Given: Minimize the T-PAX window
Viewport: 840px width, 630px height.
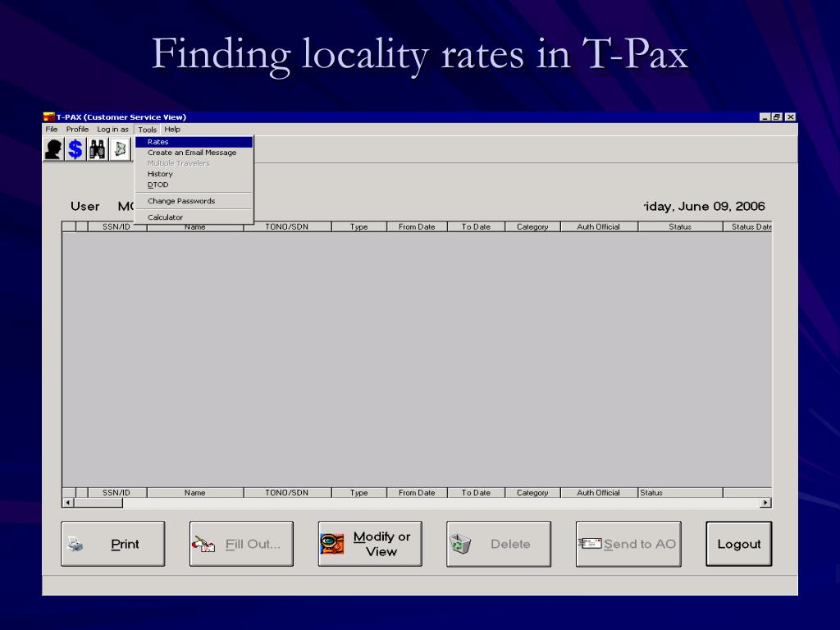Looking at the screenshot, I should [765, 116].
